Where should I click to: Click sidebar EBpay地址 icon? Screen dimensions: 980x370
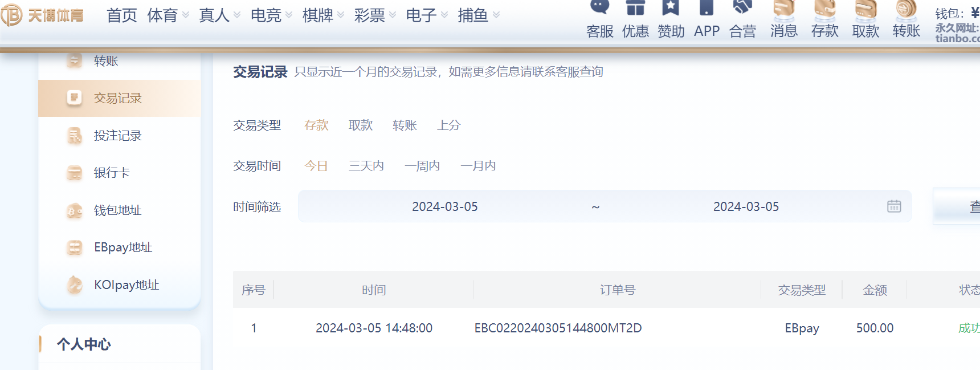75,247
